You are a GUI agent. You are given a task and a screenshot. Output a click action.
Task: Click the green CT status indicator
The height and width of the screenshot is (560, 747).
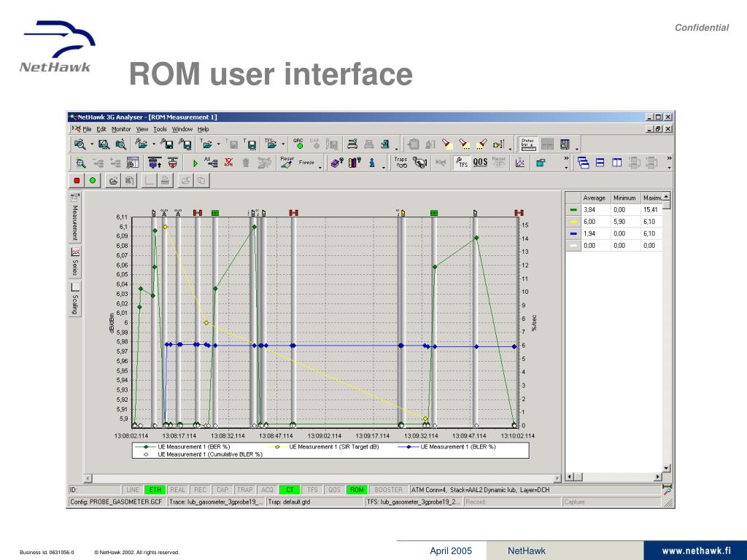click(x=290, y=489)
